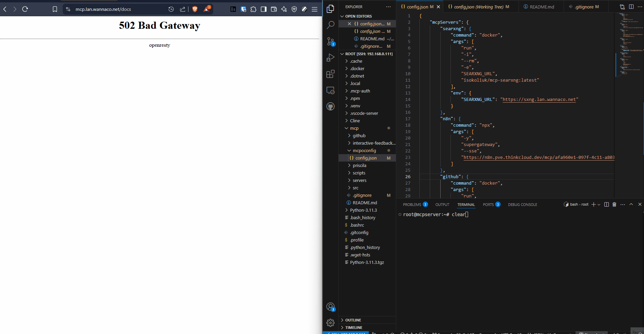Split the editor right

click(631, 7)
